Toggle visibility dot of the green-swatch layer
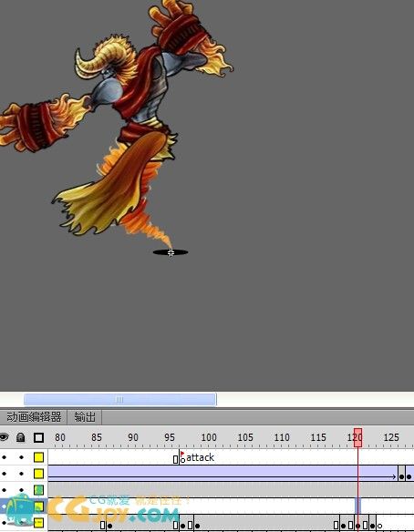The width and height of the screenshot is (414, 532). pos(4,490)
